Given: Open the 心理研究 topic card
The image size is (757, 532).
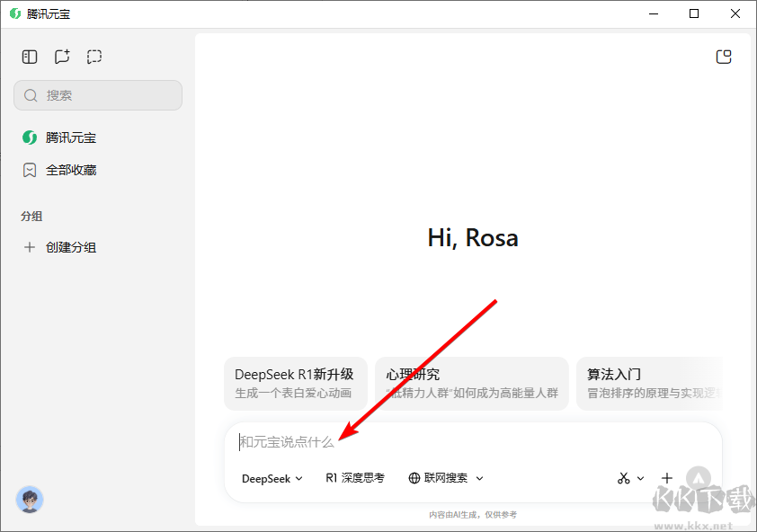Looking at the screenshot, I should pos(471,383).
